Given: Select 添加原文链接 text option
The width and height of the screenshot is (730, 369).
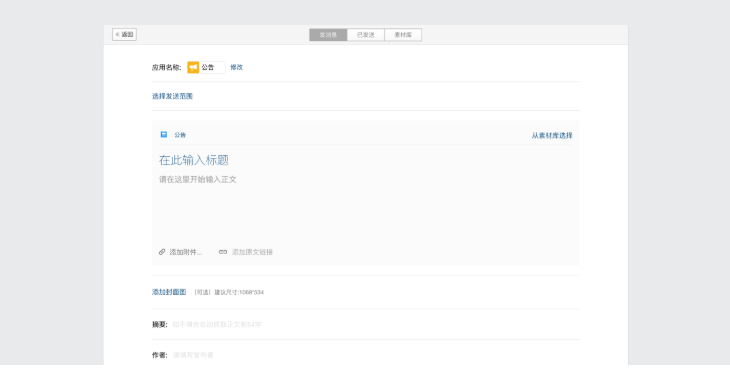Looking at the screenshot, I should [x=252, y=252].
